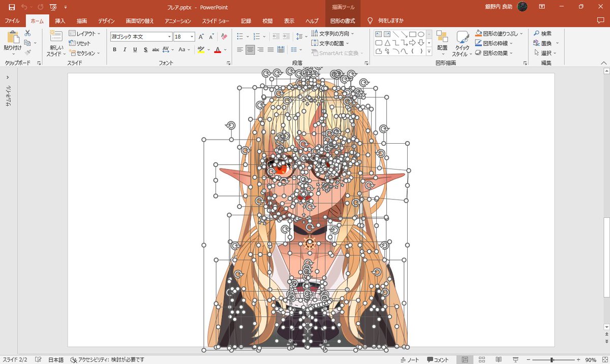Viewport: 610px width, 364px height.
Task: Switch to the Shape Format (図形の書式) tab
Action: pos(342,21)
